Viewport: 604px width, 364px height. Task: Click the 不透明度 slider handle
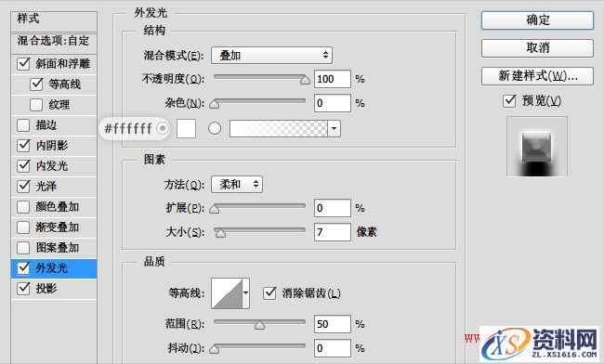coord(305,80)
